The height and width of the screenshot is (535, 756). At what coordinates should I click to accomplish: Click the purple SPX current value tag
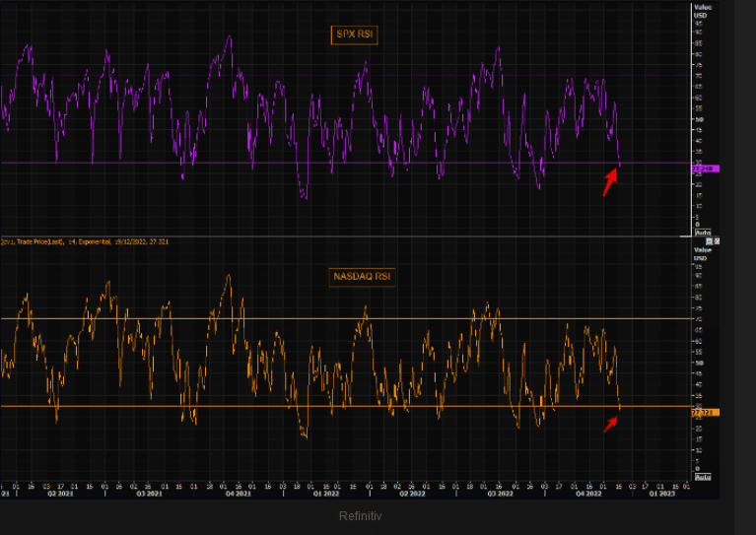click(x=706, y=168)
